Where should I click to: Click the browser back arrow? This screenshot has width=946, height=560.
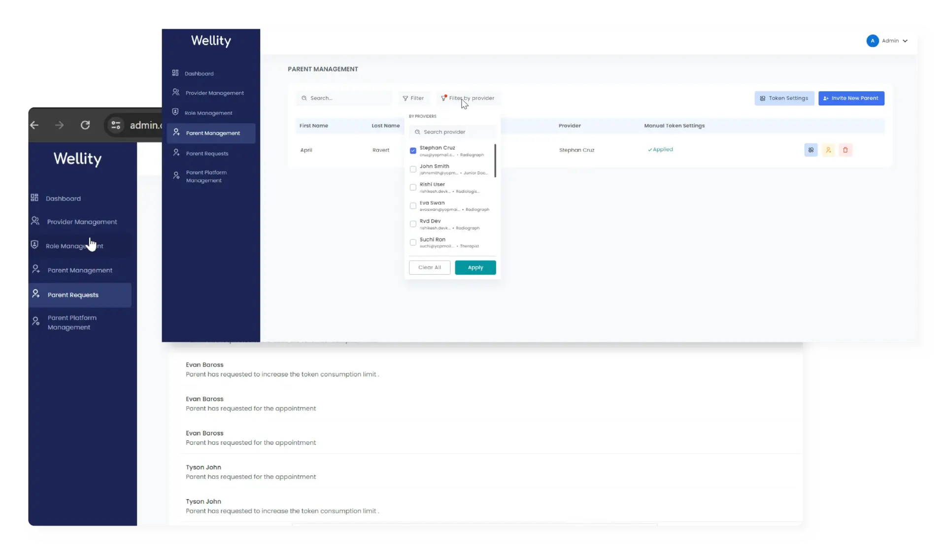pos(34,125)
